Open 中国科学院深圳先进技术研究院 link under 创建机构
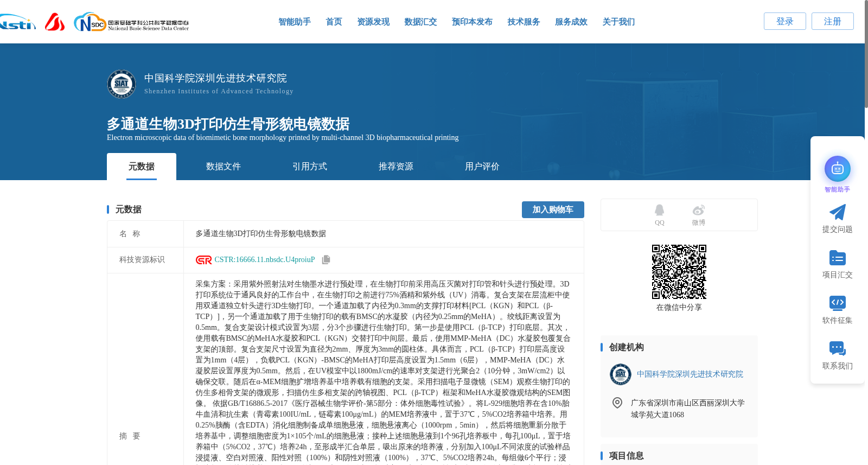 point(690,374)
